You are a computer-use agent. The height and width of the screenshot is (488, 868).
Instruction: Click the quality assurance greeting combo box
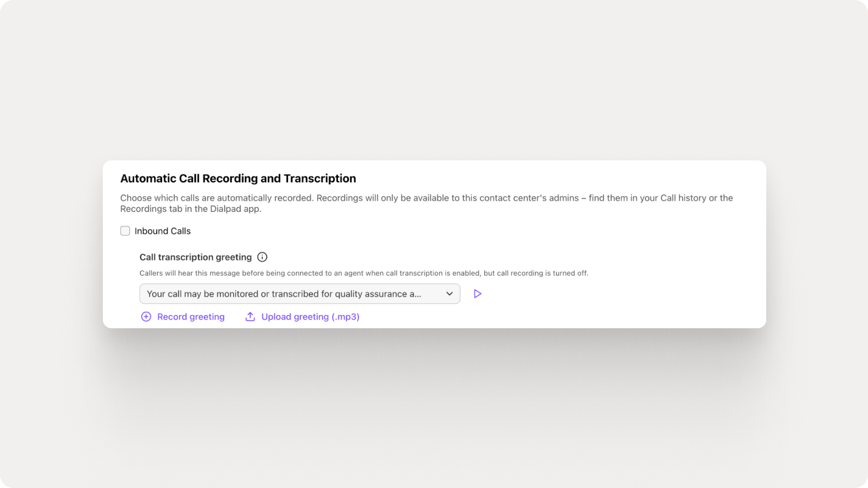click(300, 294)
